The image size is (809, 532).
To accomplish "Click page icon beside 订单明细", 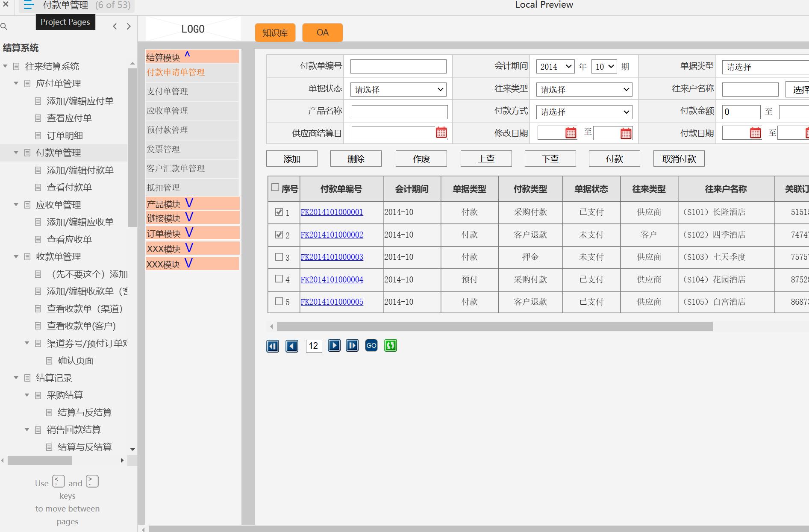I will click(x=38, y=136).
